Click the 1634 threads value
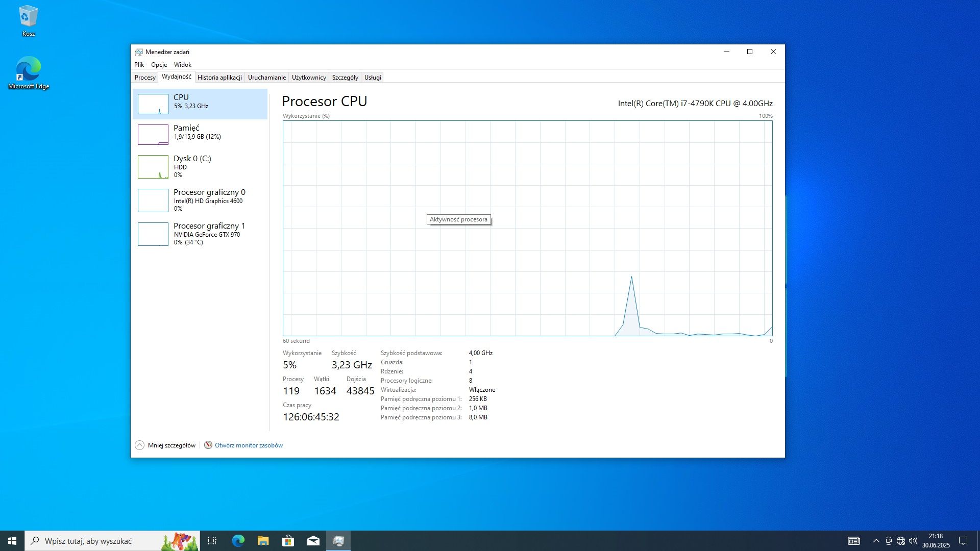980x551 pixels. 325,391
